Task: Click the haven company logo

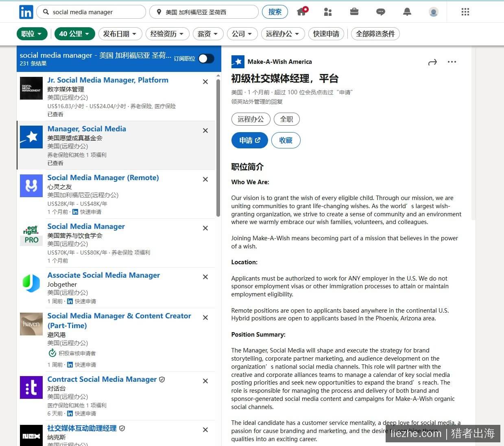Action: [x=31, y=324]
